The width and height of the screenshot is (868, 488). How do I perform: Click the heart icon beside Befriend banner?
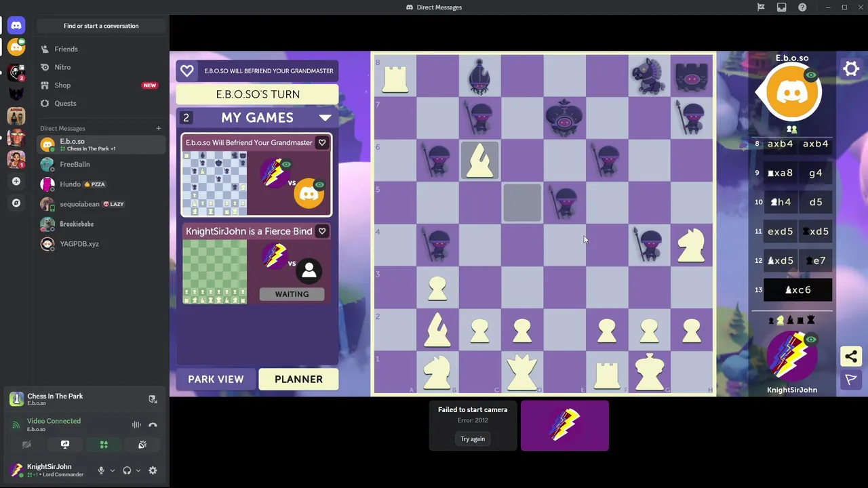pos(187,70)
